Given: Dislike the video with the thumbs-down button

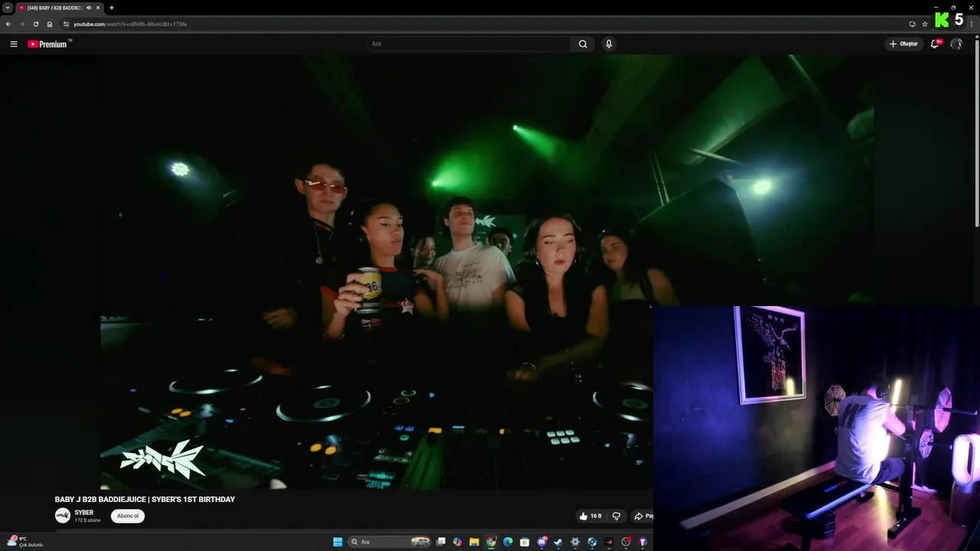Looking at the screenshot, I should click(x=616, y=516).
